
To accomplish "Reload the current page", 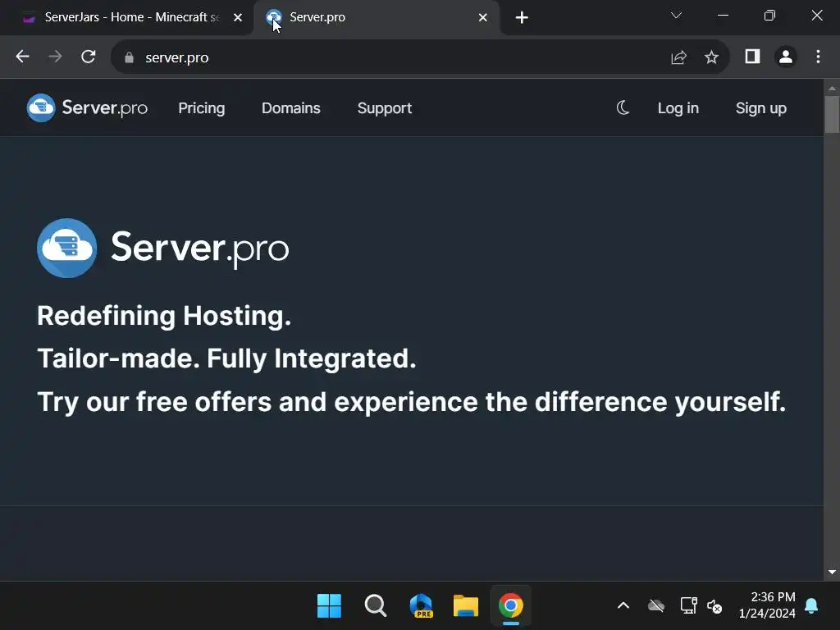I will pyautogui.click(x=89, y=57).
